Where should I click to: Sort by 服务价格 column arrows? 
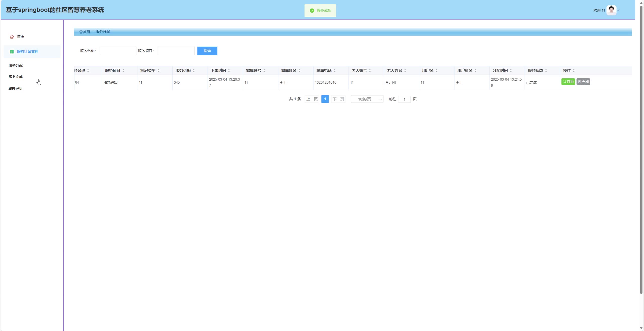194,71
